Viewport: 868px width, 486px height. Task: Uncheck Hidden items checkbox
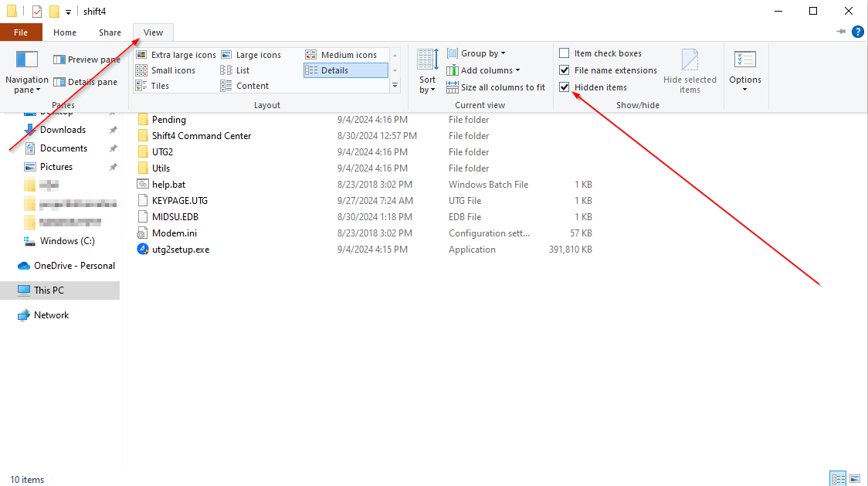[564, 87]
